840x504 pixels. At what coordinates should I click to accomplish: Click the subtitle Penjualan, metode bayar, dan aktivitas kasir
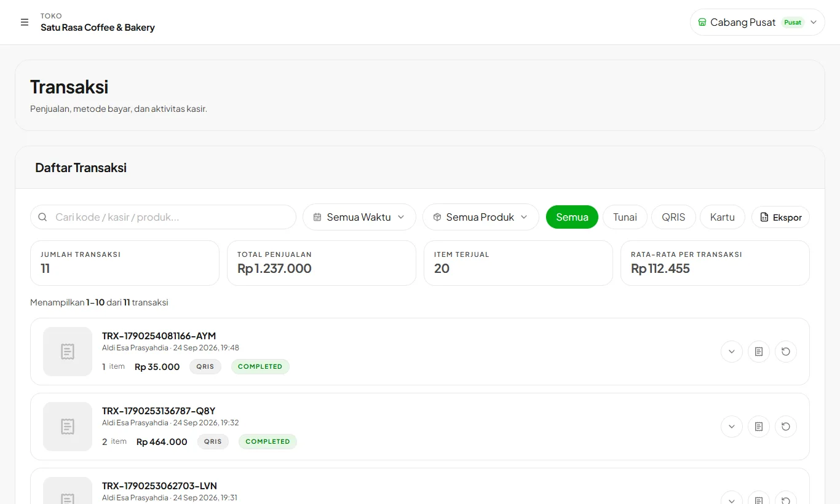(x=119, y=109)
